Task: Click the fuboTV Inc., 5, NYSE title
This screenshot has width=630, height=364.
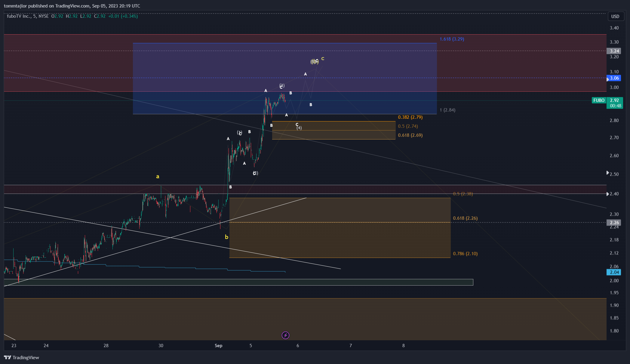Action: (28, 16)
